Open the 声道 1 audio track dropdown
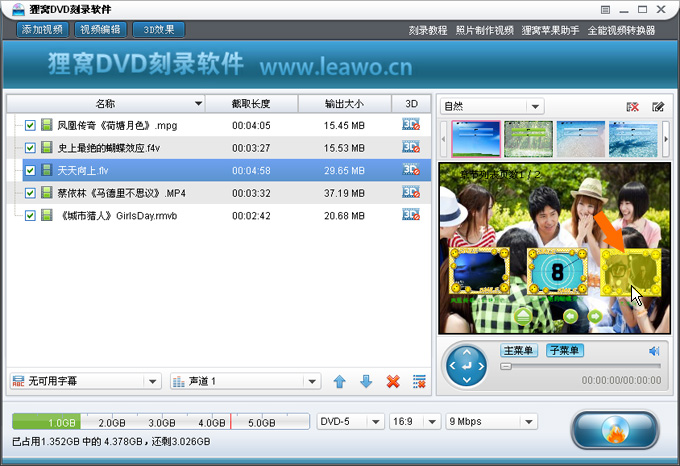This screenshot has width=680, height=466. point(312,381)
